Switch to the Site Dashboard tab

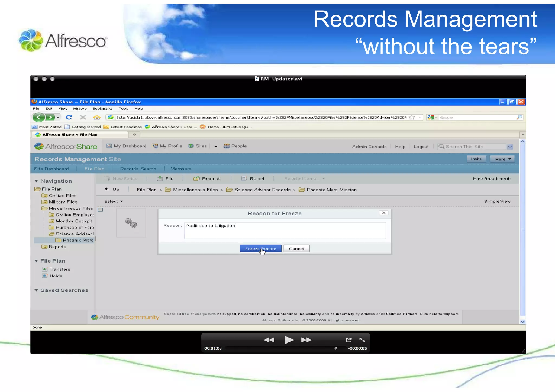51,169
